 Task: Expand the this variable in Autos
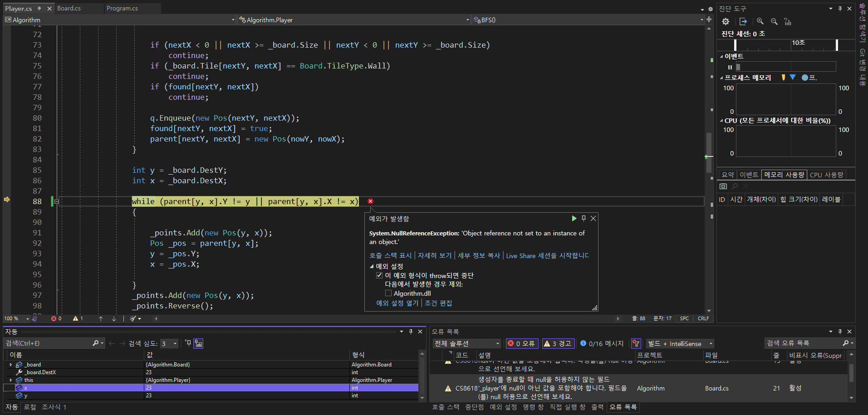[11, 380]
